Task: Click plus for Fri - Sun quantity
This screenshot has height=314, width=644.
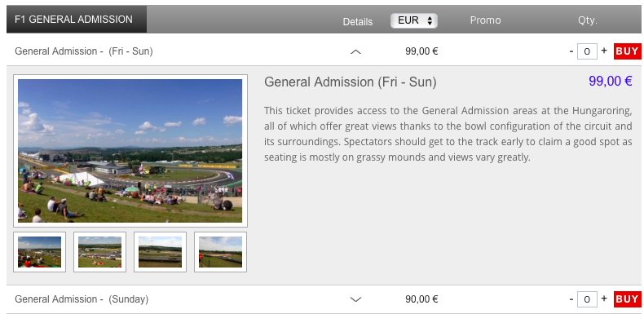Action: [x=604, y=51]
